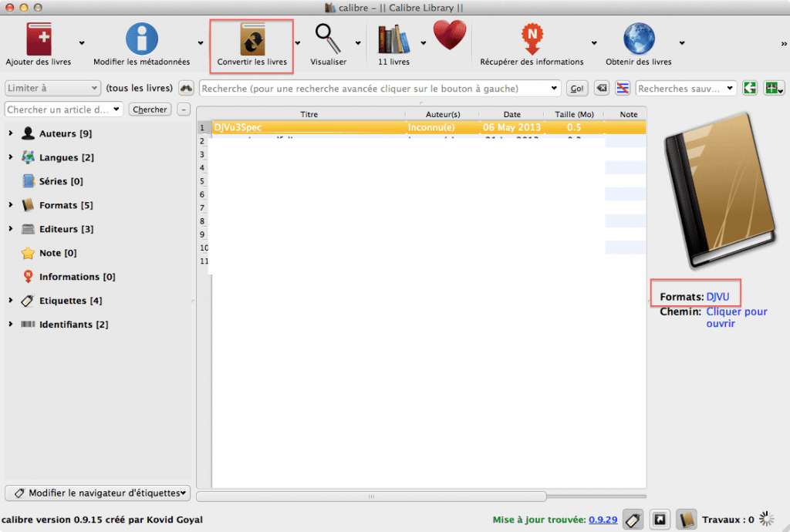This screenshot has width=790, height=532.
Task: Click the DJVU format link
Action: pos(718,295)
